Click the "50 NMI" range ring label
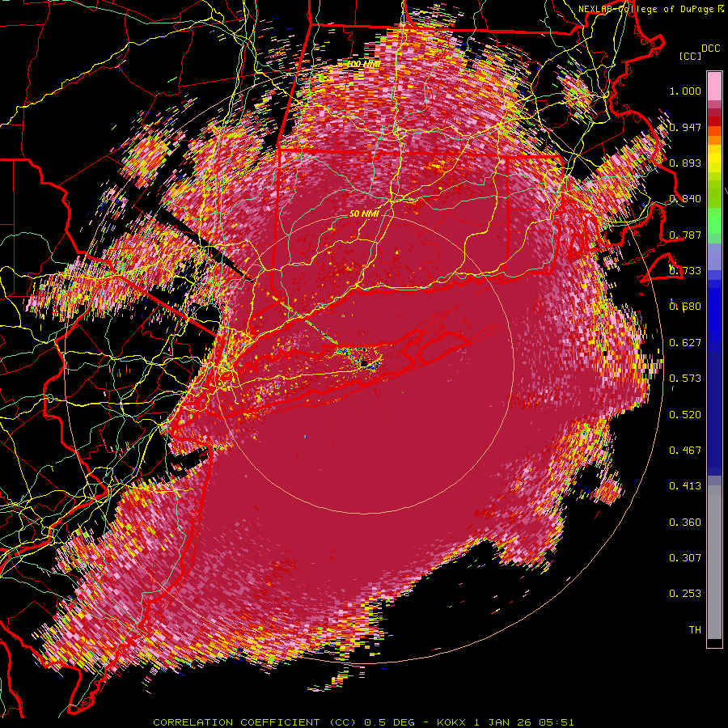Screen dimensions: 728x728 [364, 214]
